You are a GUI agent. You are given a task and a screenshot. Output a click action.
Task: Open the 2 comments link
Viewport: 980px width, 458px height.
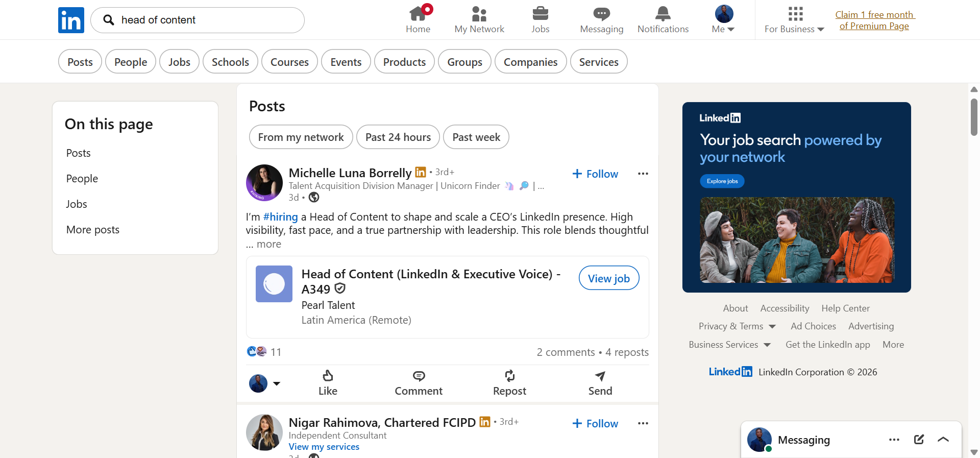(x=566, y=352)
